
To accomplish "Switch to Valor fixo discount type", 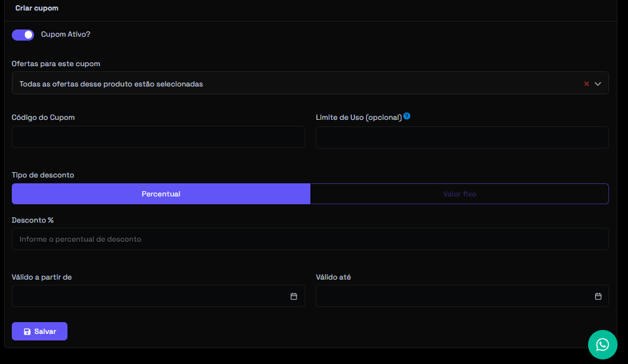I will tap(459, 194).
